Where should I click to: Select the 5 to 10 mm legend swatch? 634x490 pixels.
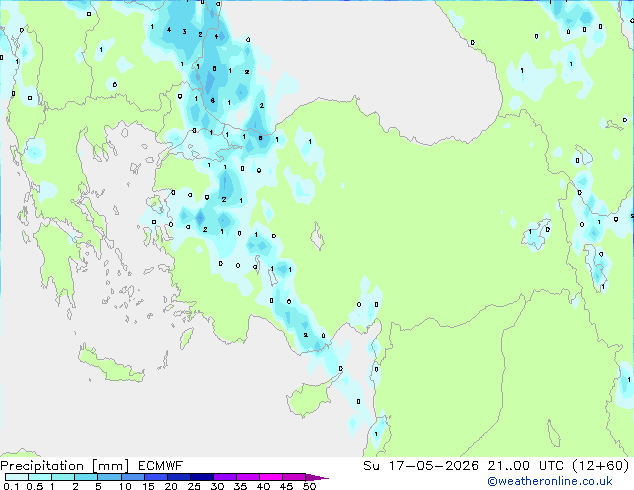[x=109, y=477]
